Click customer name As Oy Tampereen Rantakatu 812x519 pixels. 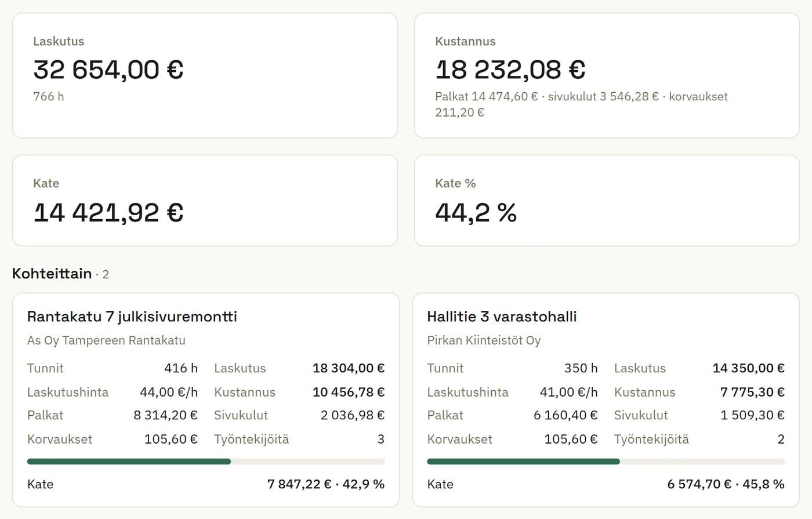[x=106, y=340]
